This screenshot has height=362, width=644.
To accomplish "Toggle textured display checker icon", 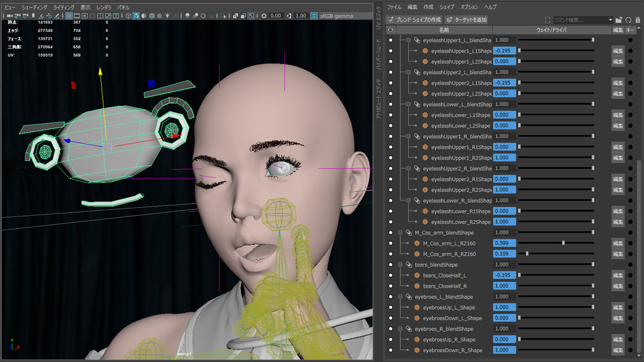I will tap(160, 16).
